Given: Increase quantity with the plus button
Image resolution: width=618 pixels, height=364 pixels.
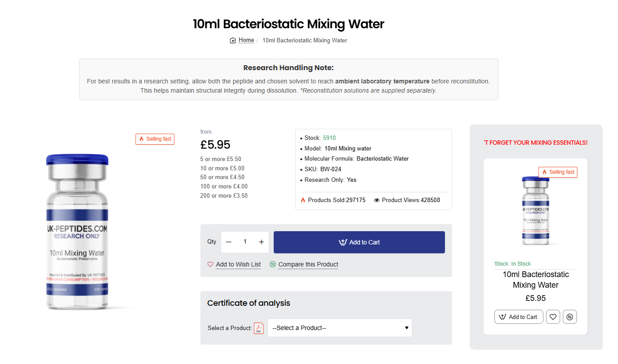Looking at the screenshot, I should tap(261, 242).
